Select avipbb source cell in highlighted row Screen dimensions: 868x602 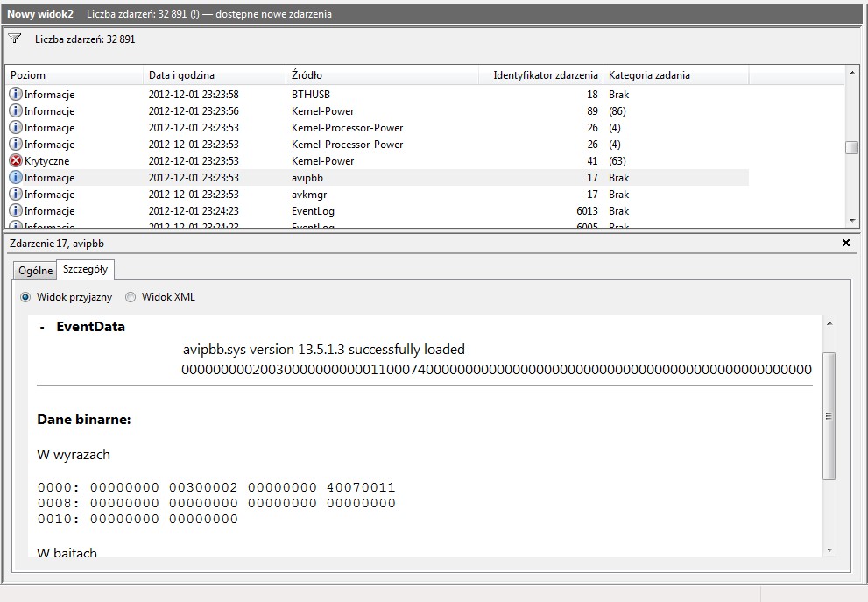click(307, 178)
